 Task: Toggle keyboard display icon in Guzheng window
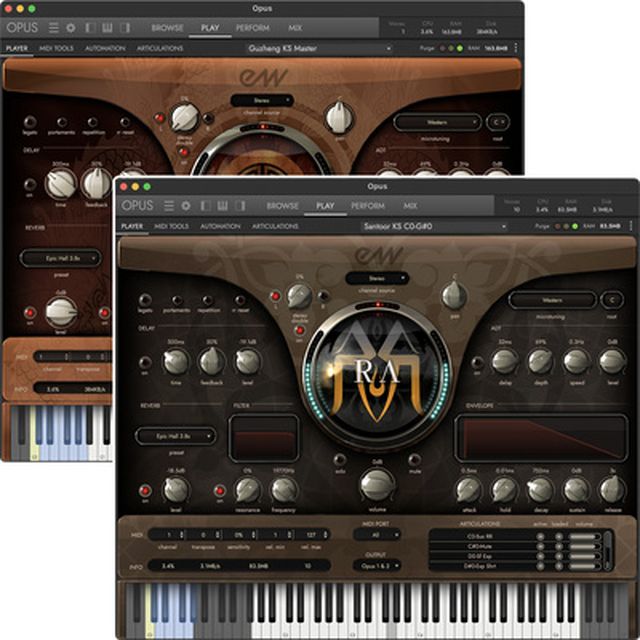pos(107,28)
